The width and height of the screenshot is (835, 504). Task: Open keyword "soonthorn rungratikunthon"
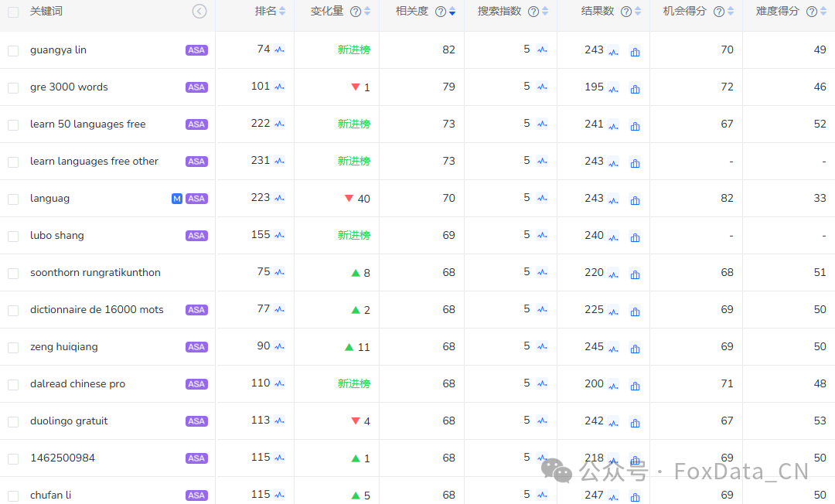click(x=94, y=272)
